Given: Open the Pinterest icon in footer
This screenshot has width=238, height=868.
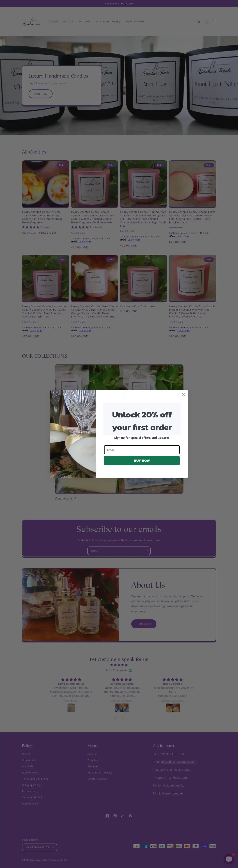Looking at the screenshot, I should (x=131, y=816).
